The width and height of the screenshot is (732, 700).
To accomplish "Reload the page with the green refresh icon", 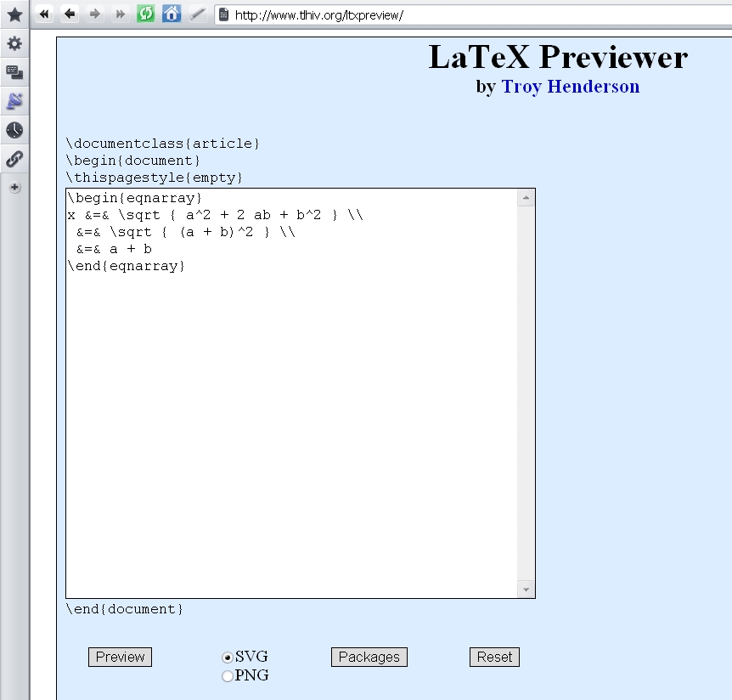I will point(144,14).
